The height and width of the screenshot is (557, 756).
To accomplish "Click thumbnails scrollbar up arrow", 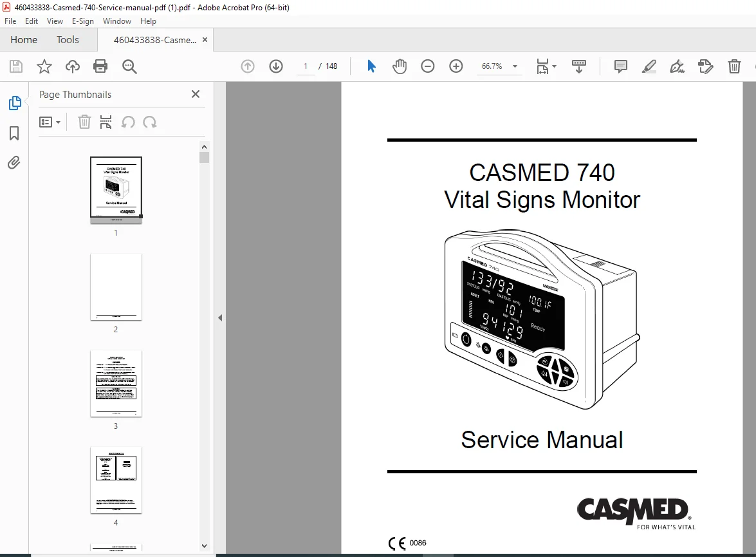I will click(x=204, y=147).
